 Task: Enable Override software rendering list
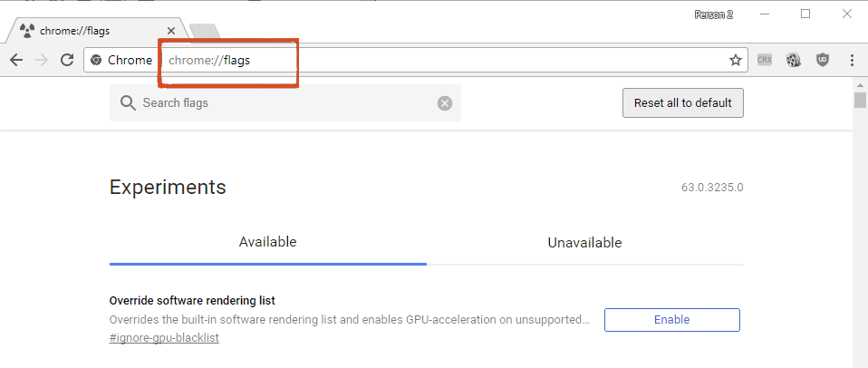(672, 320)
